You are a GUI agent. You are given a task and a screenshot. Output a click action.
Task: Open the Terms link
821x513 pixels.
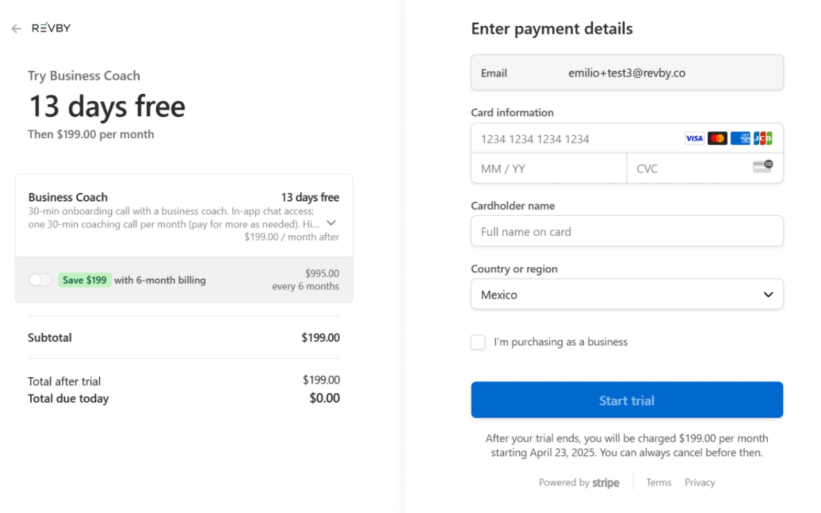coord(658,483)
